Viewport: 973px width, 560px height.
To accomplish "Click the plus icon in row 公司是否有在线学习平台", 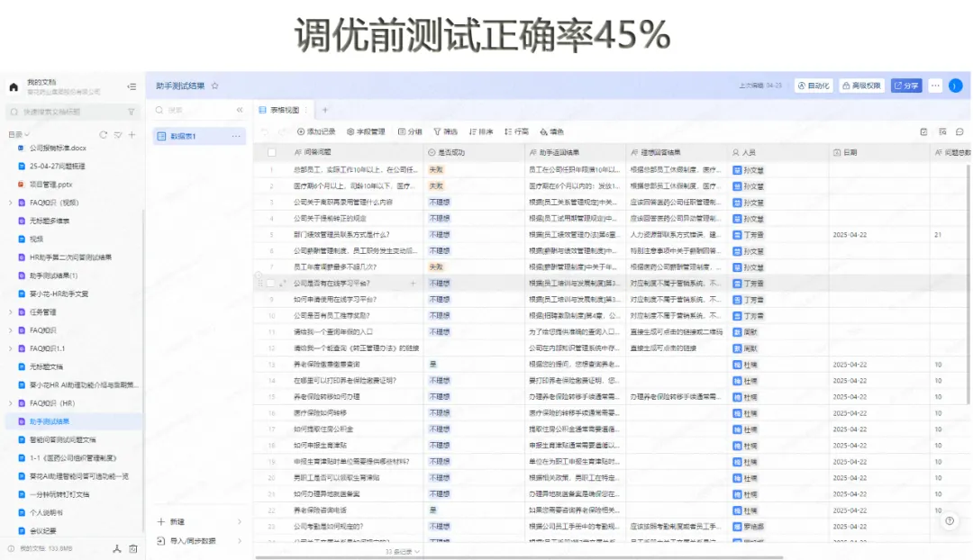I will (413, 284).
